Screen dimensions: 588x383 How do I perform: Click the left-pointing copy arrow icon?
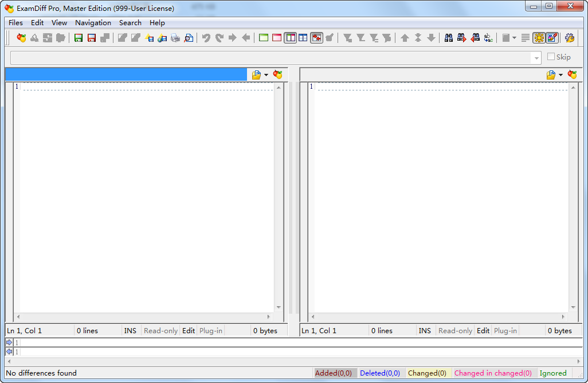246,38
